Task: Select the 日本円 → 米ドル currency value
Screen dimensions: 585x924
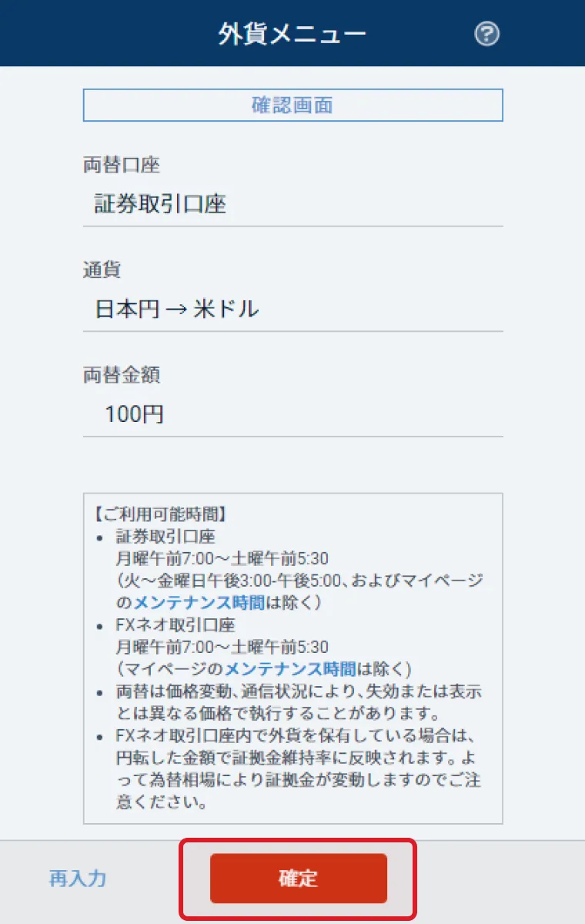Action: 292,310
